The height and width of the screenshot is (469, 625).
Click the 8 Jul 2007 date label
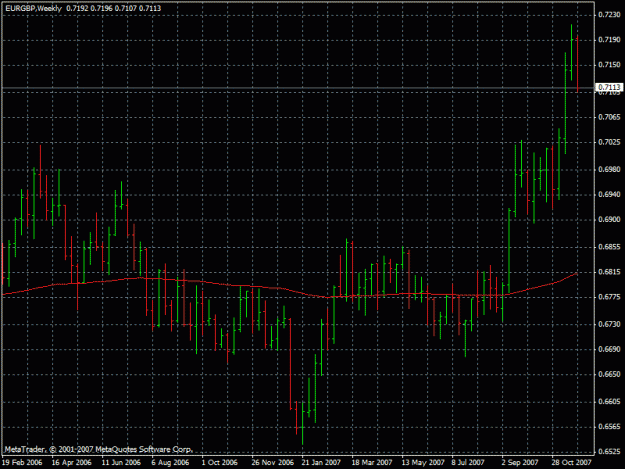click(x=468, y=463)
